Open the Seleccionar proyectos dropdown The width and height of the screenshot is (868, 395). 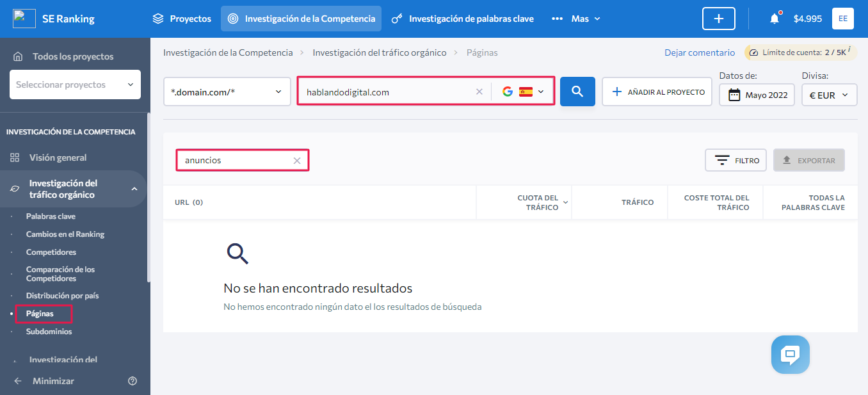pos(75,85)
